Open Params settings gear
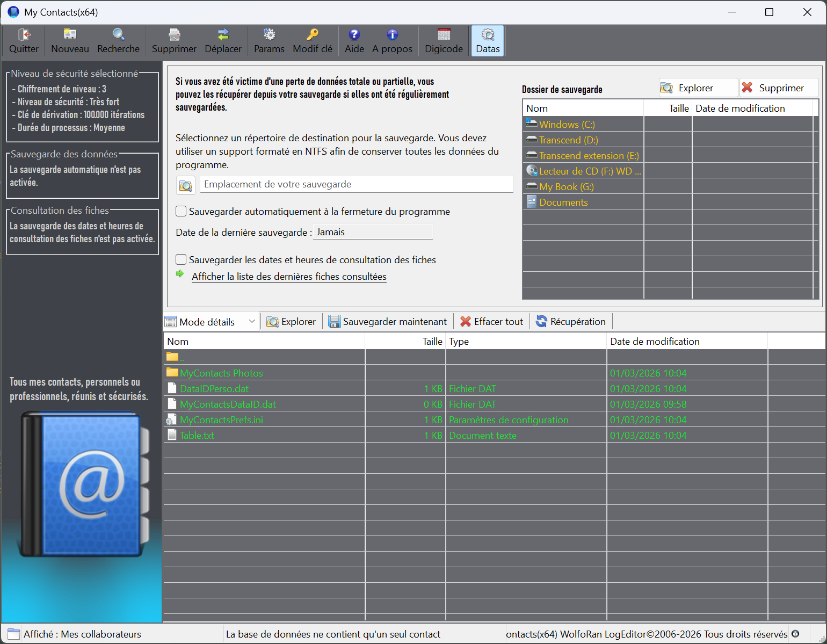The width and height of the screenshot is (827, 644). [x=269, y=41]
